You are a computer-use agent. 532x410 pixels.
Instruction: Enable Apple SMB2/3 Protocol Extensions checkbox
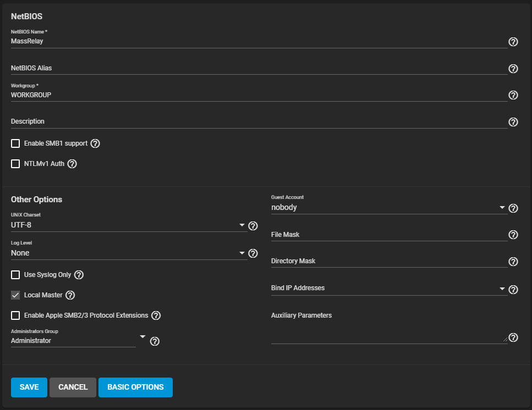[15, 315]
